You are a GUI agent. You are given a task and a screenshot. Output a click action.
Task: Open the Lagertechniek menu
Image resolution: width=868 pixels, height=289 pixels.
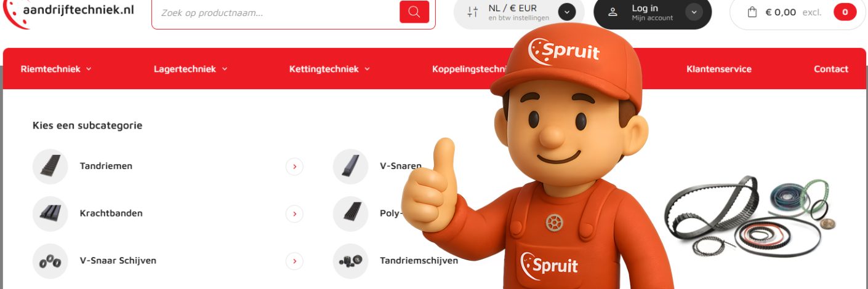pos(190,69)
